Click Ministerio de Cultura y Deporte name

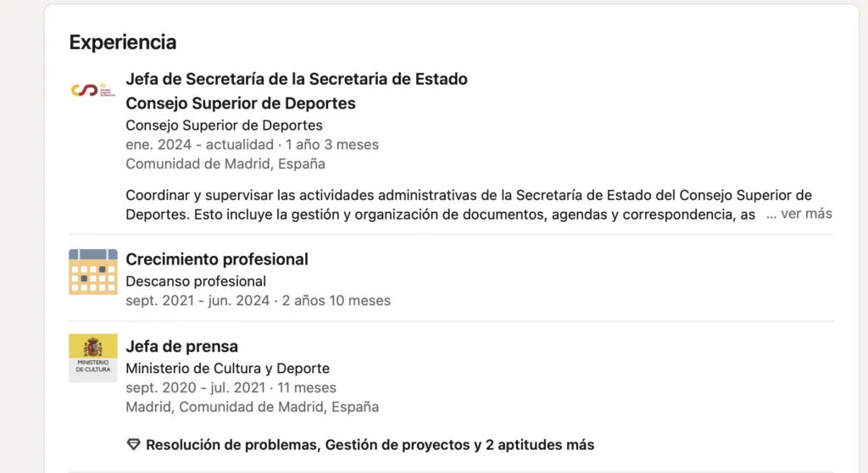click(227, 369)
